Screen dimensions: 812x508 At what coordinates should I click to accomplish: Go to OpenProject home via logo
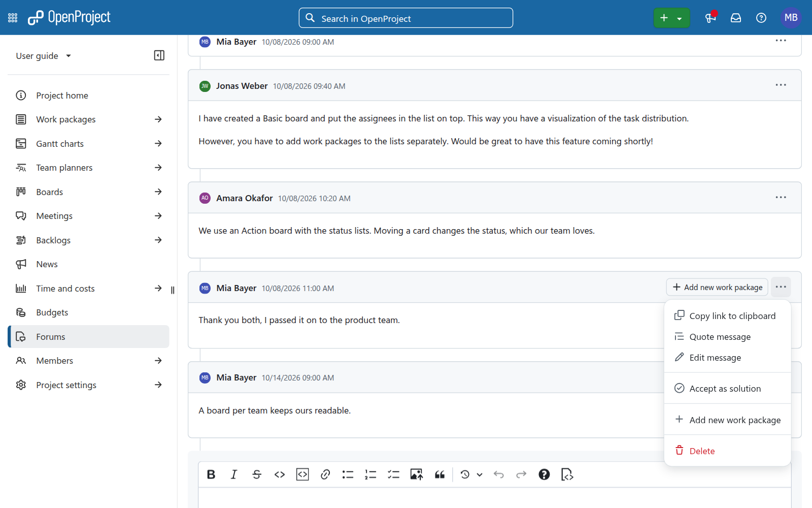click(x=69, y=18)
